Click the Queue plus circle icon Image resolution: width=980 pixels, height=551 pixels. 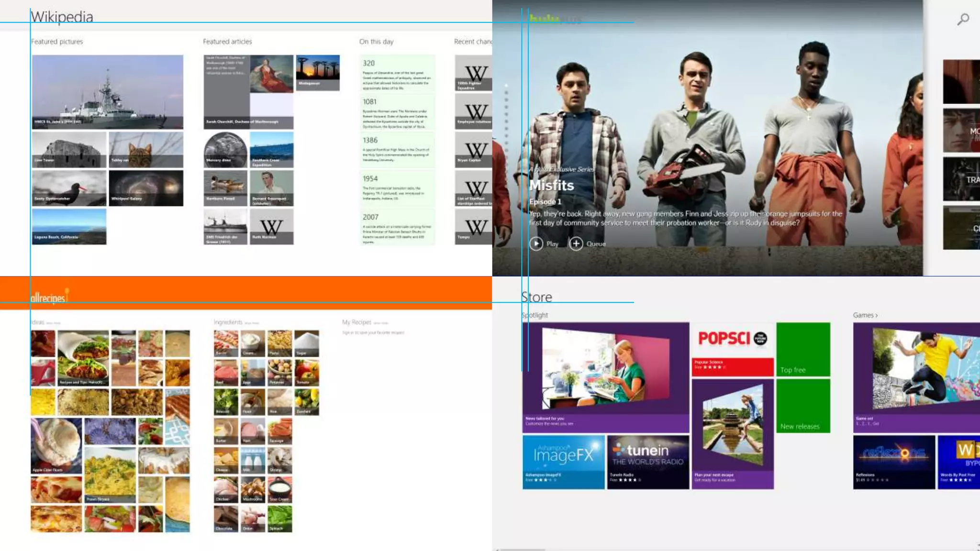click(x=576, y=243)
